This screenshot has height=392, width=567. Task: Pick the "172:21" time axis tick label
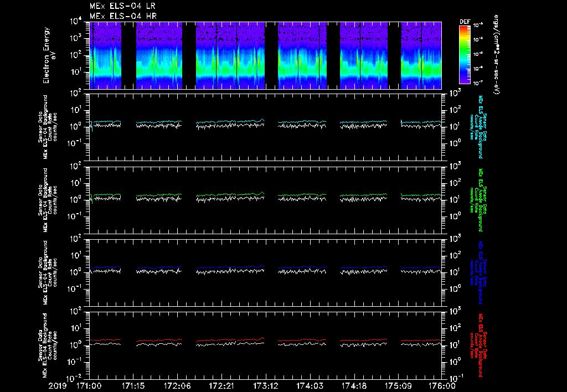click(x=221, y=386)
